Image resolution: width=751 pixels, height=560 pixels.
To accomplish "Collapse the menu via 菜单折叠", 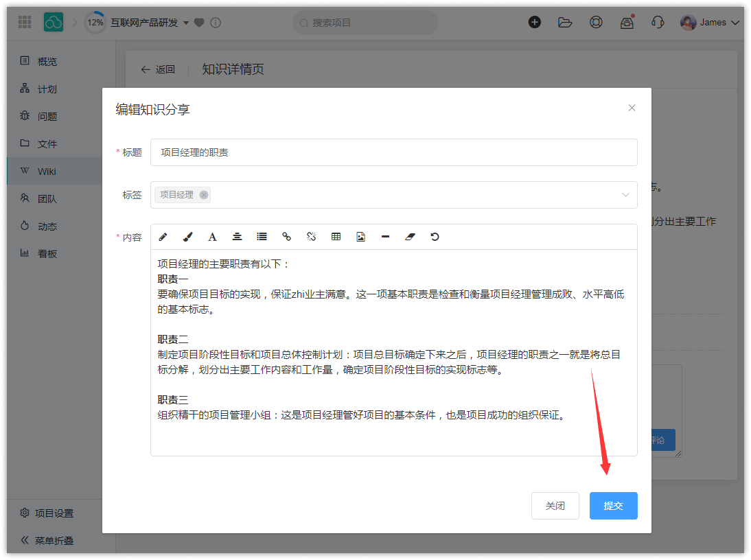I will [47, 540].
